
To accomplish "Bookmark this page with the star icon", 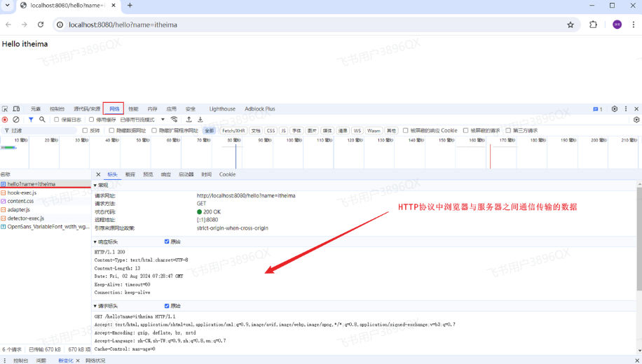I will click(x=571, y=25).
